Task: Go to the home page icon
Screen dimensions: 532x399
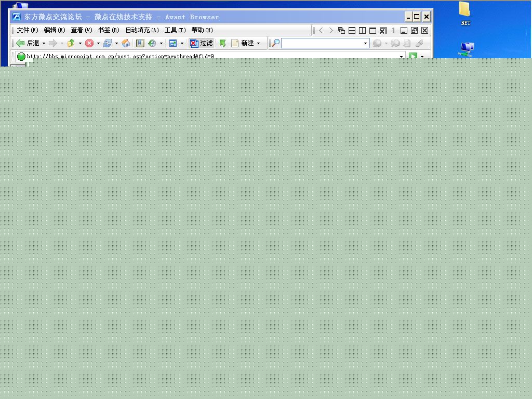Action: tap(126, 43)
